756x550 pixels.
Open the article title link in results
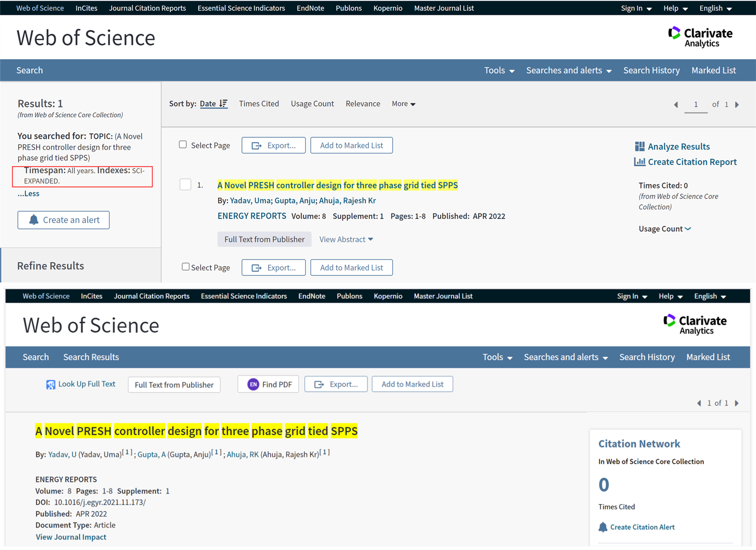(x=338, y=185)
